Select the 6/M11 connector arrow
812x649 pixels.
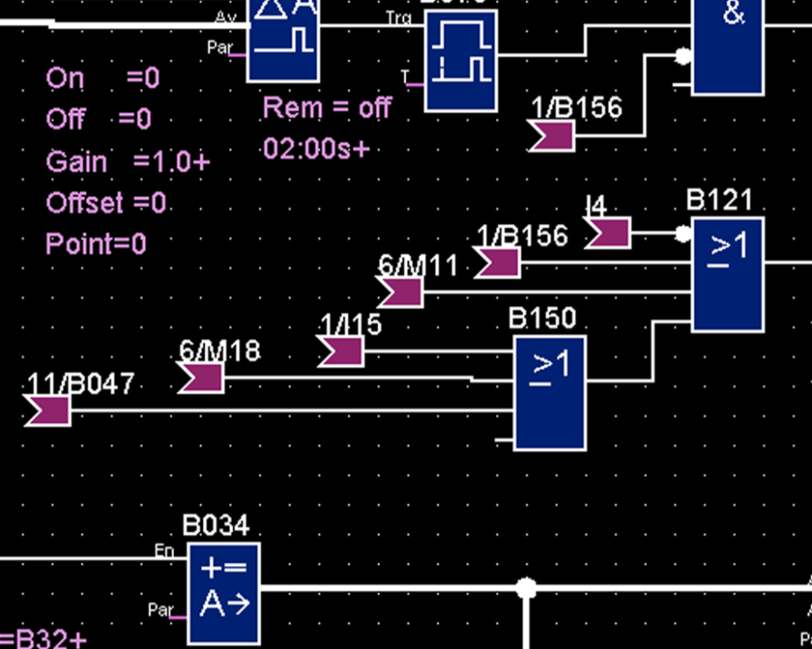401,292
